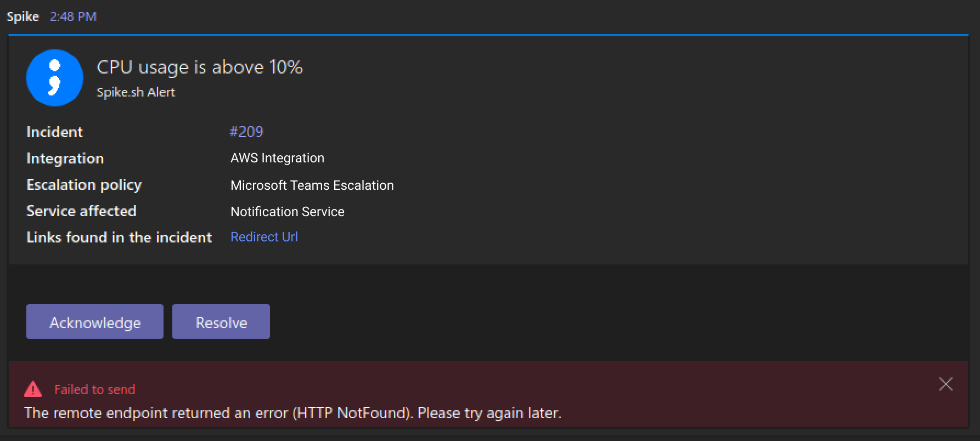Click the 'Links found in the incident' label
This screenshot has height=441, width=980.
click(x=119, y=237)
